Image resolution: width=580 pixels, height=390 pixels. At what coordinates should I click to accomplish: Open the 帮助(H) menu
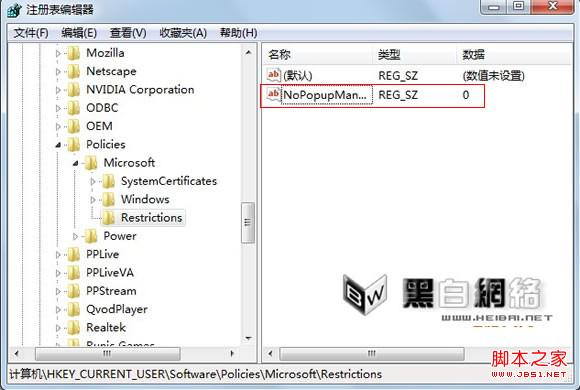(238, 33)
